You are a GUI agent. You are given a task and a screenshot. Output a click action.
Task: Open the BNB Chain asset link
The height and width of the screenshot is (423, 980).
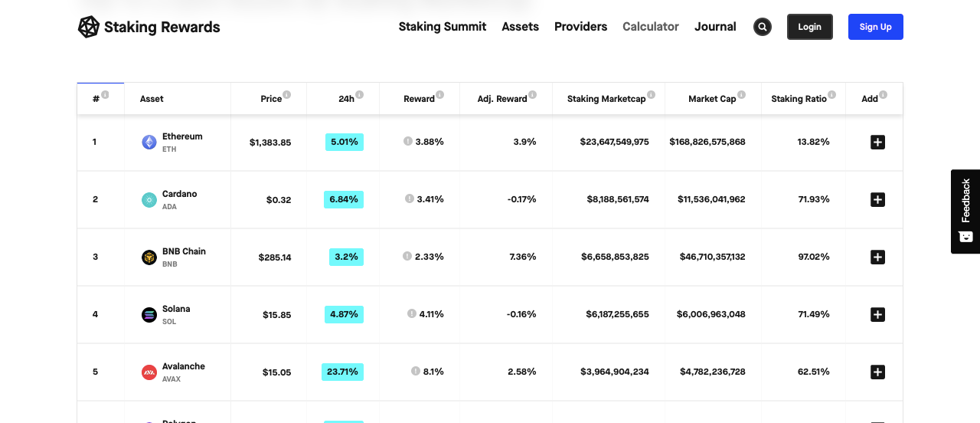[x=184, y=251]
